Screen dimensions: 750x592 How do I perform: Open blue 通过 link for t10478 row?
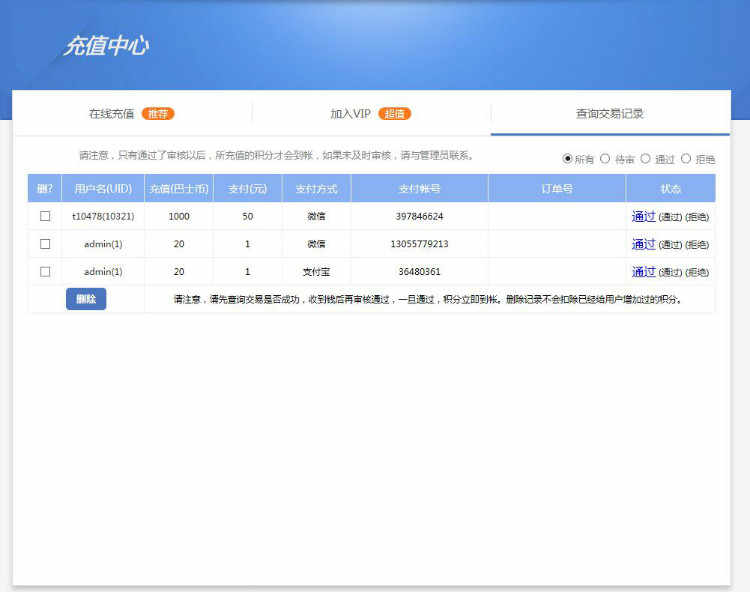click(643, 216)
